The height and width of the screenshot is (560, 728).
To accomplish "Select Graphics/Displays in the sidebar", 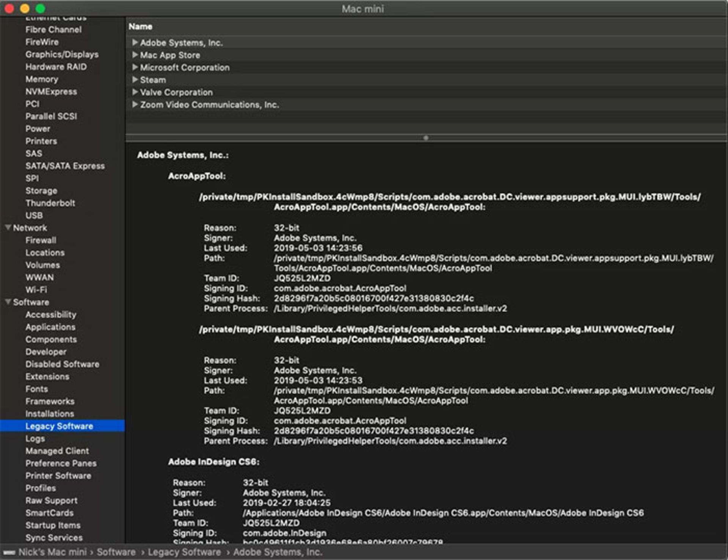I will click(x=62, y=55).
